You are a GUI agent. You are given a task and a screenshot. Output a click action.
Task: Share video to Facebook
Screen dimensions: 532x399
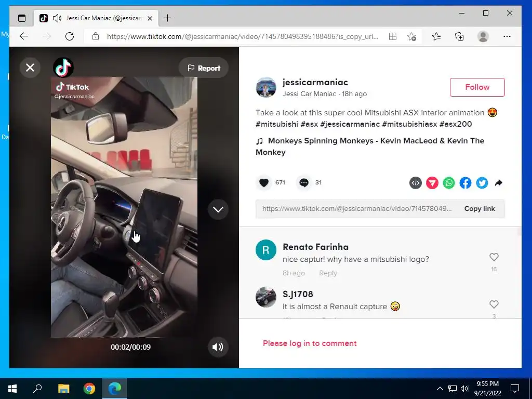(465, 183)
